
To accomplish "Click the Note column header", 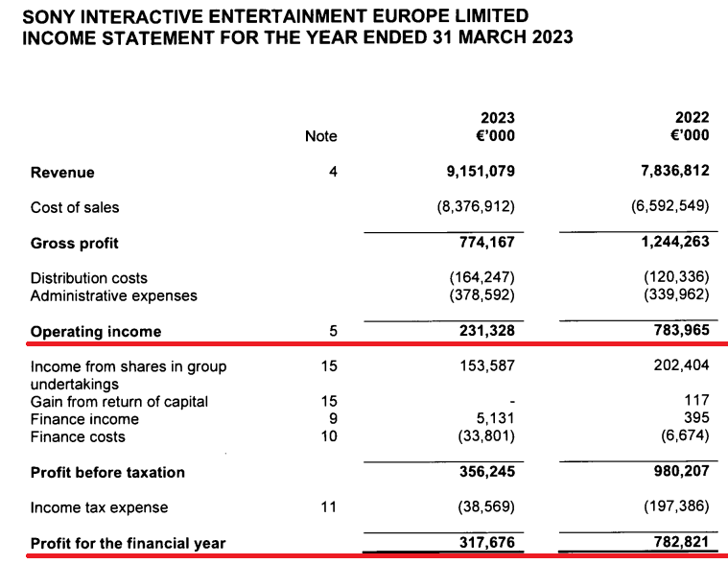I will point(320,136).
